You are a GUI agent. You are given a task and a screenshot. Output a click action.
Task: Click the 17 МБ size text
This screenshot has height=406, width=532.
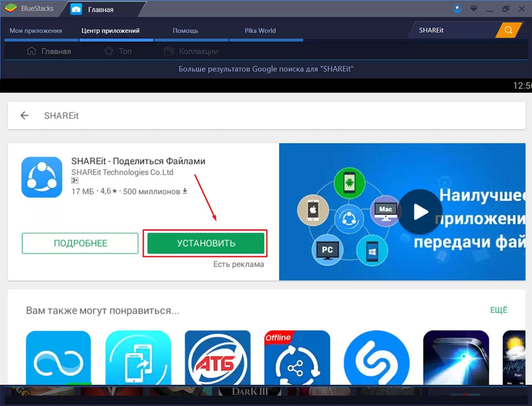[x=83, y=191]
